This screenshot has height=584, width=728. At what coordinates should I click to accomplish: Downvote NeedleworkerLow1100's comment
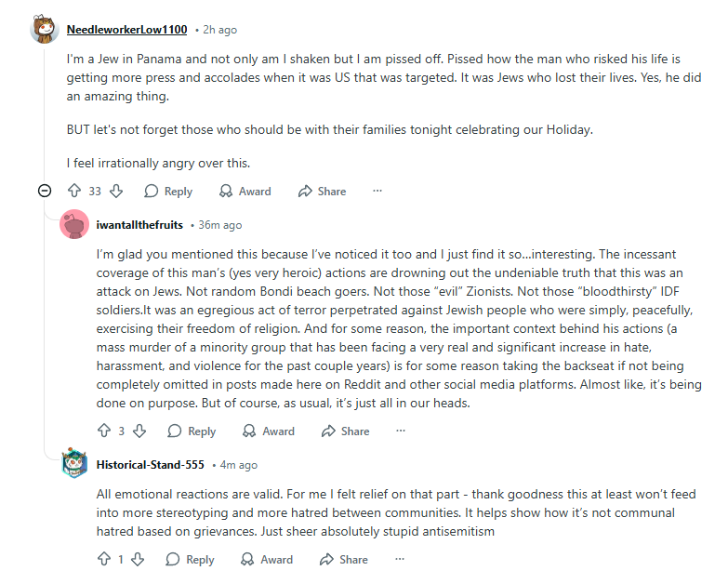[116, 191]
